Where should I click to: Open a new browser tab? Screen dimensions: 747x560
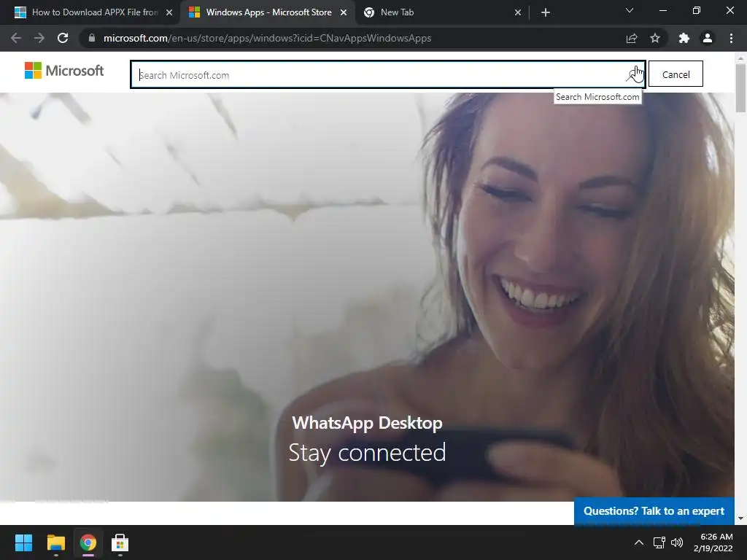pyautogui.click(x=546, y=13)
